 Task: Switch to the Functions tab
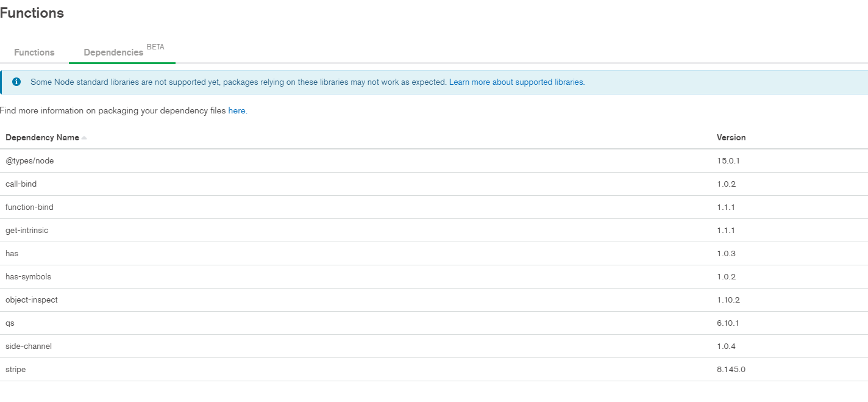pos(34,52)
